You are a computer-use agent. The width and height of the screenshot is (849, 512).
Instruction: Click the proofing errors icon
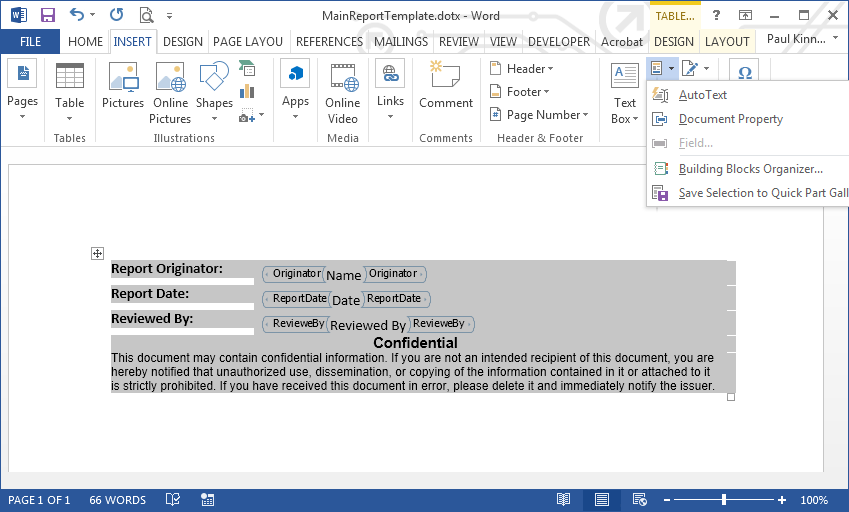click(173, 500)
